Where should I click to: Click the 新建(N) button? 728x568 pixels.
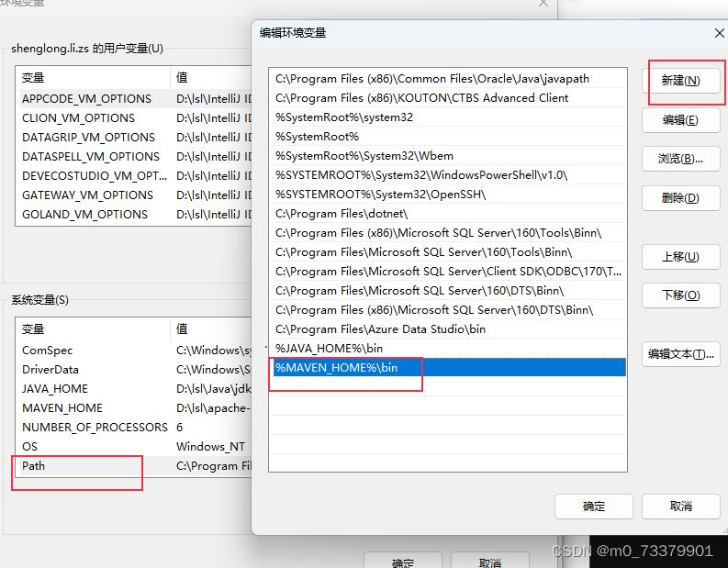click(x=680, y=81)
